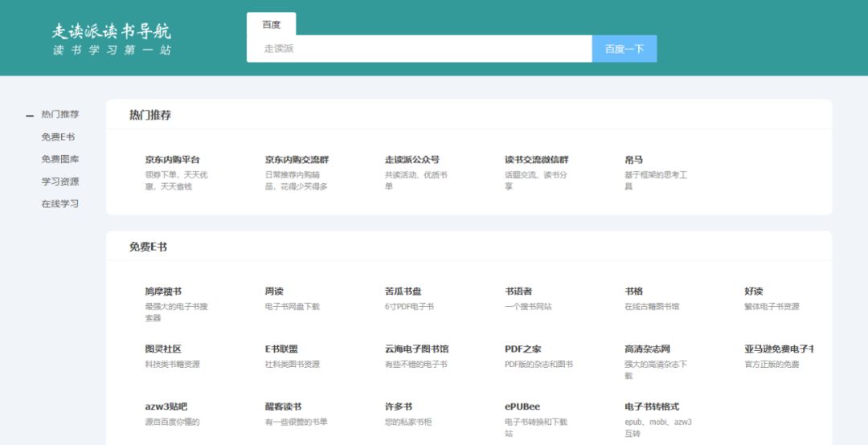This screenshot has width=868, height=445.
Task: Click the 走读派读书导航 site logo
Action: 112,39
